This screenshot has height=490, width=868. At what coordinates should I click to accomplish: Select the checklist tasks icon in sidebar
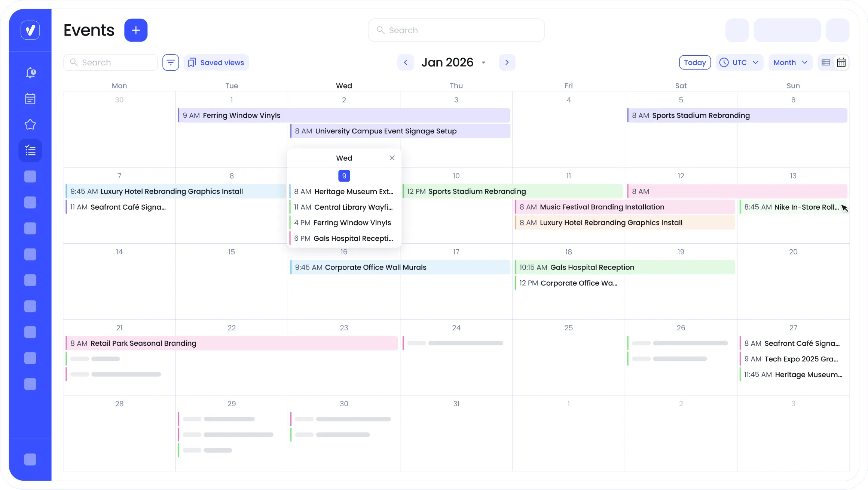[30, 151]
